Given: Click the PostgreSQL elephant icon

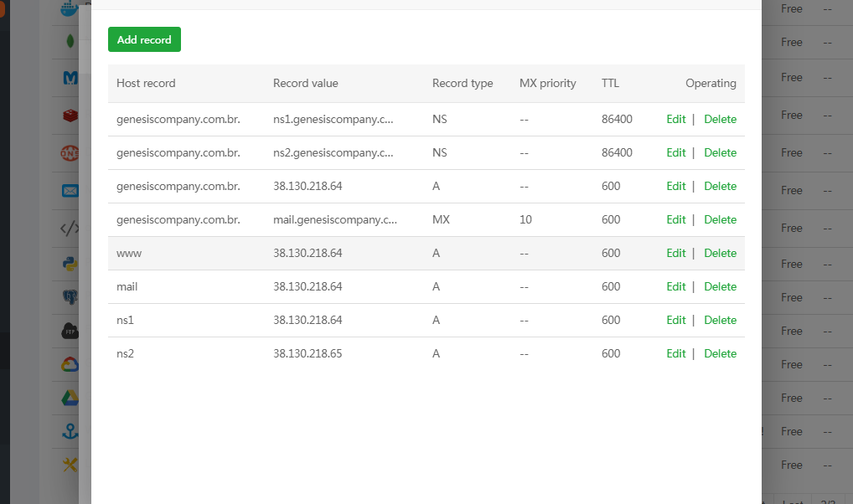Looking at the screenshot, I should click(70, 297).
